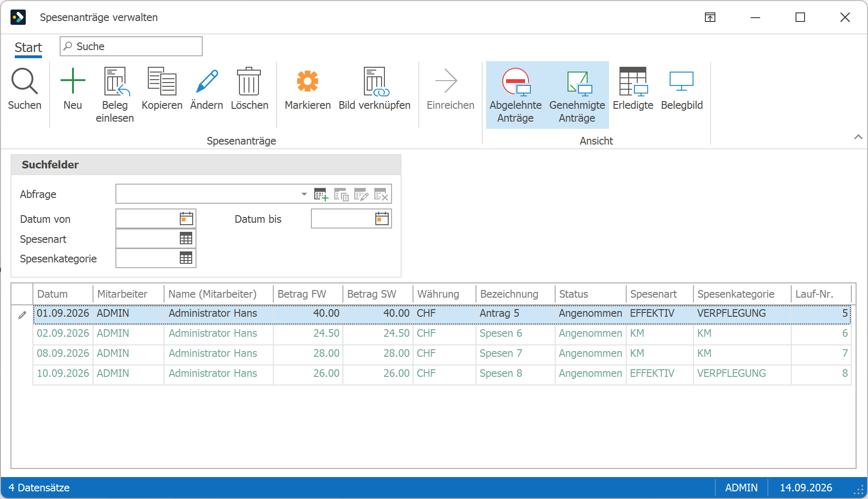This screenshot has height=499, width=868.
Task: Expand the Abfrage dropdown
Action: 304,194
